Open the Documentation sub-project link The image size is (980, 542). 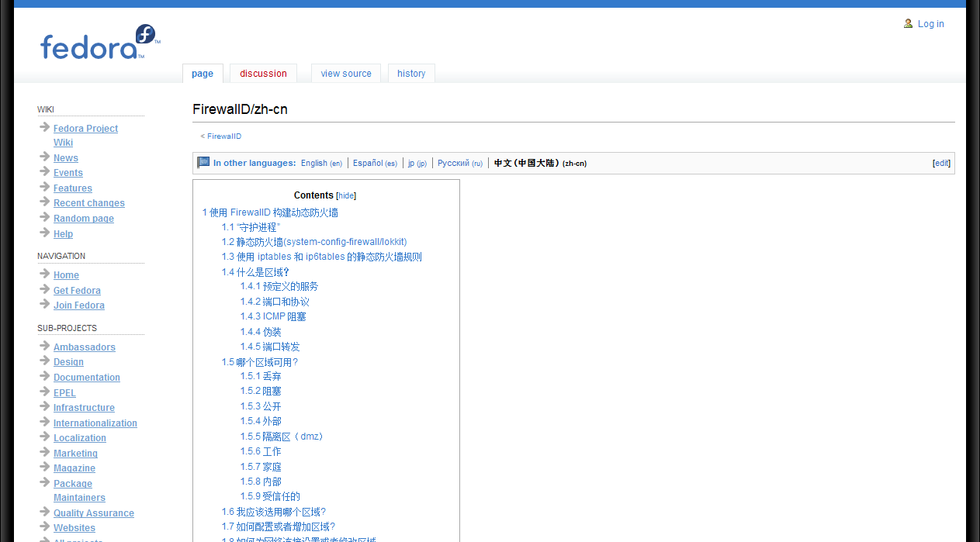click(x=87, y=378)
